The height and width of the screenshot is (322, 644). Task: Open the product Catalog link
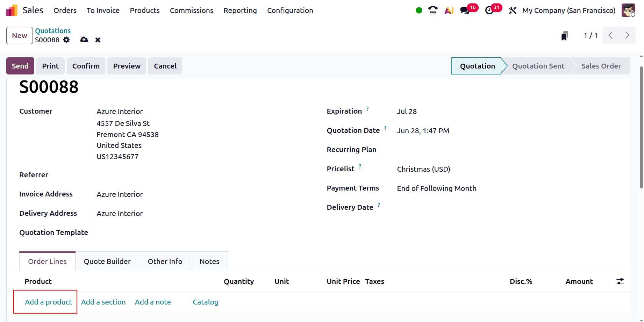(x=206, y=302)
